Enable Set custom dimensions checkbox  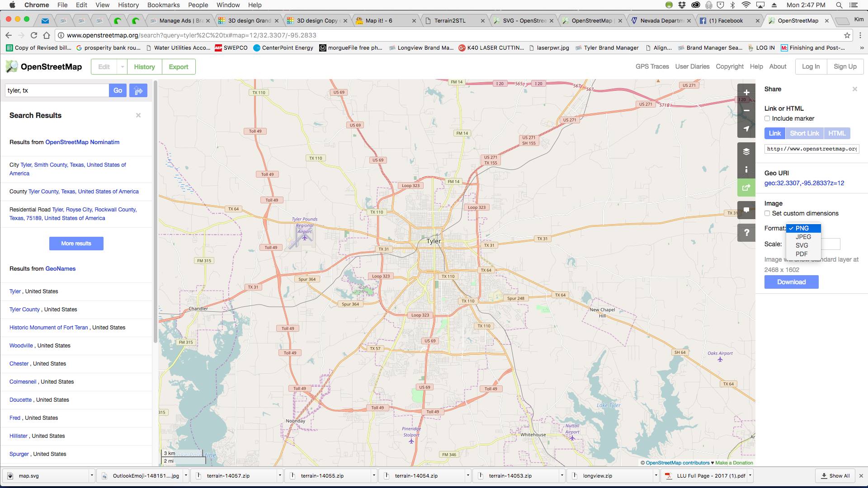click(x=767, y=213)
